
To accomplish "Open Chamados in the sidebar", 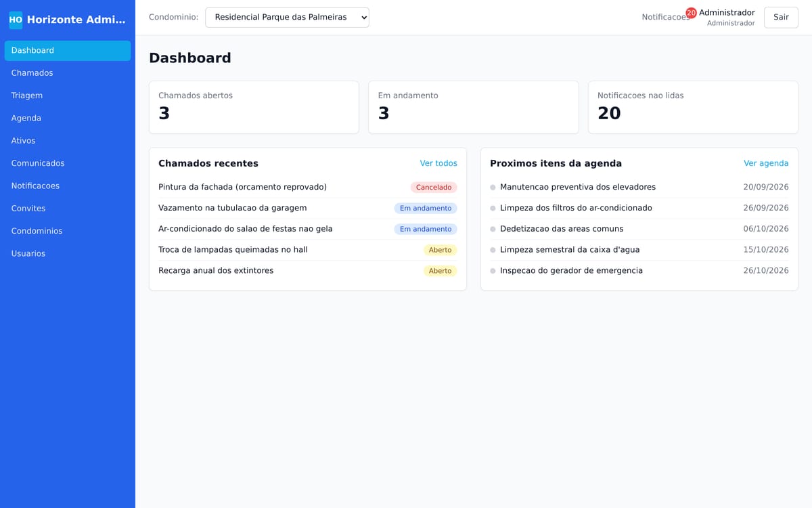I will coord(68,73).
